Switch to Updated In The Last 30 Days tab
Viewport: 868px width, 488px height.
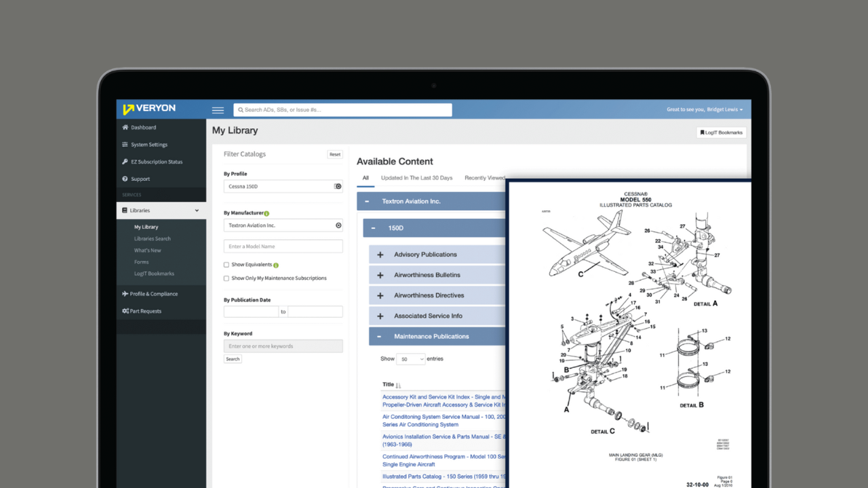click(416, 178)
